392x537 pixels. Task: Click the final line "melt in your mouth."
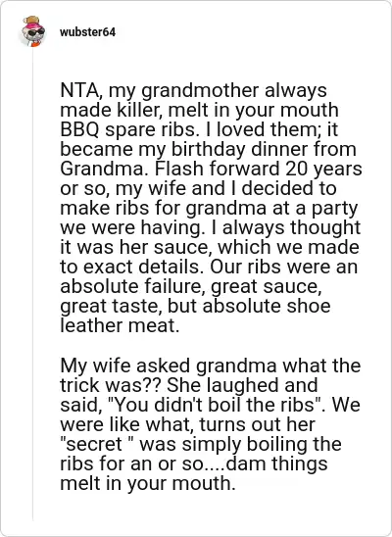pos(148,483)
